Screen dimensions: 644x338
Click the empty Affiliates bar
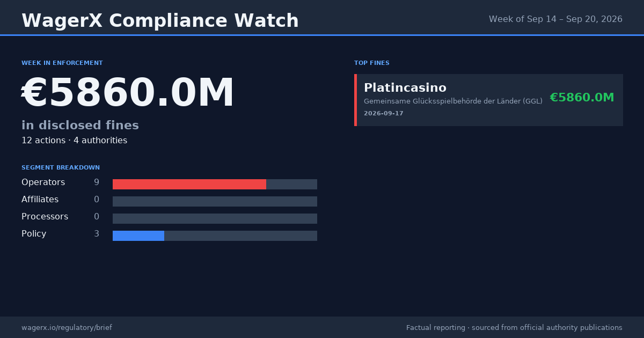(x=215, y=201)
